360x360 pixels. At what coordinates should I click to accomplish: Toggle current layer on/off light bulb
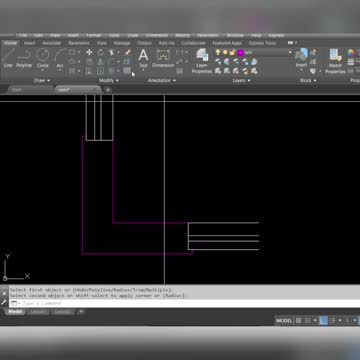click(x=218, y=52)
